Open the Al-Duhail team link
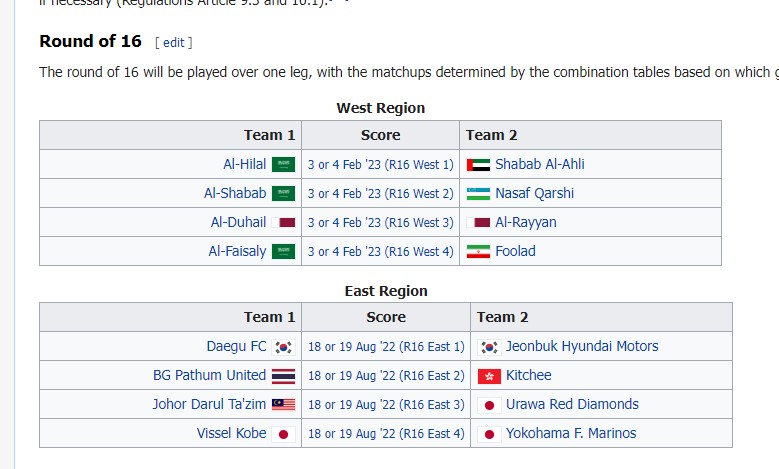Image resolution: width=779 pixels, height=469 pixels. pyautogui.click(x=238, y=222)
